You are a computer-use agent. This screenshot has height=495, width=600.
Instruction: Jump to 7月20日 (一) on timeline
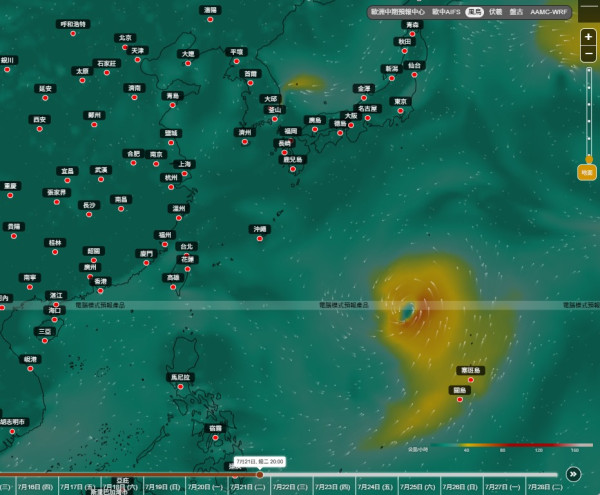coord(206,487)
